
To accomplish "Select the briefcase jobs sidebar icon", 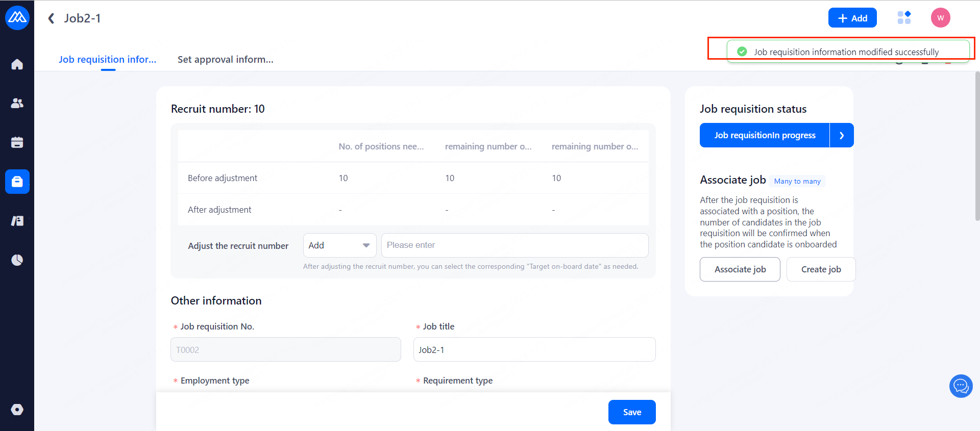I will 17,182.
